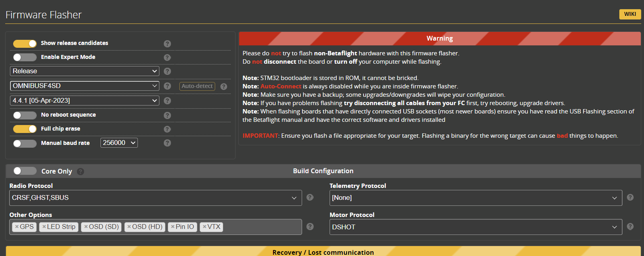Open the Release build type dropdown
644x256 pixels.
(84, 71)
